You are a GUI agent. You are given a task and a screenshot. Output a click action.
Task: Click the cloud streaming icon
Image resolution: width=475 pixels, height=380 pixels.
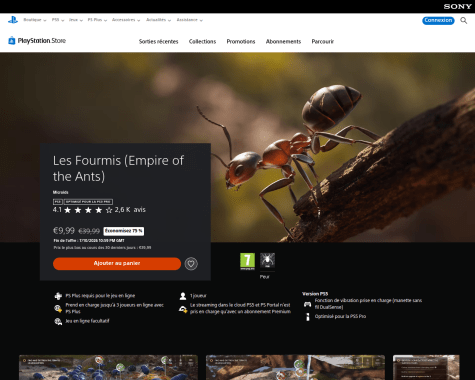pos(183,309)
